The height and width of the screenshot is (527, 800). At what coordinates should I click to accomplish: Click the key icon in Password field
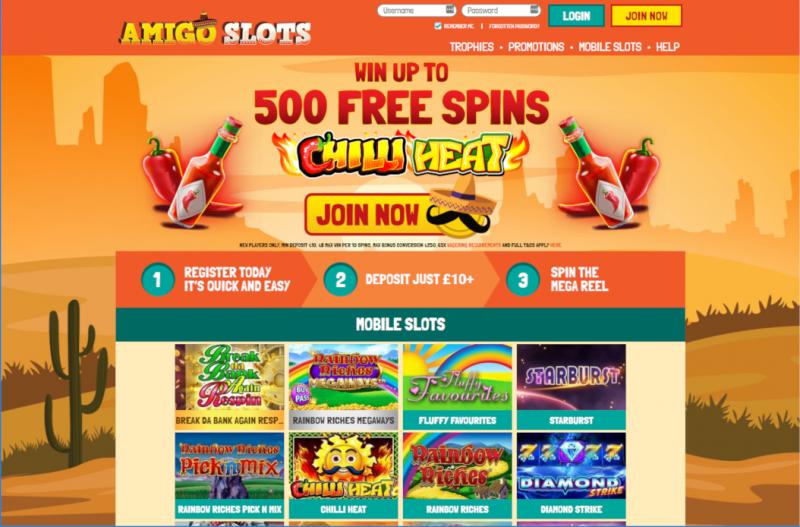[534, 10]
